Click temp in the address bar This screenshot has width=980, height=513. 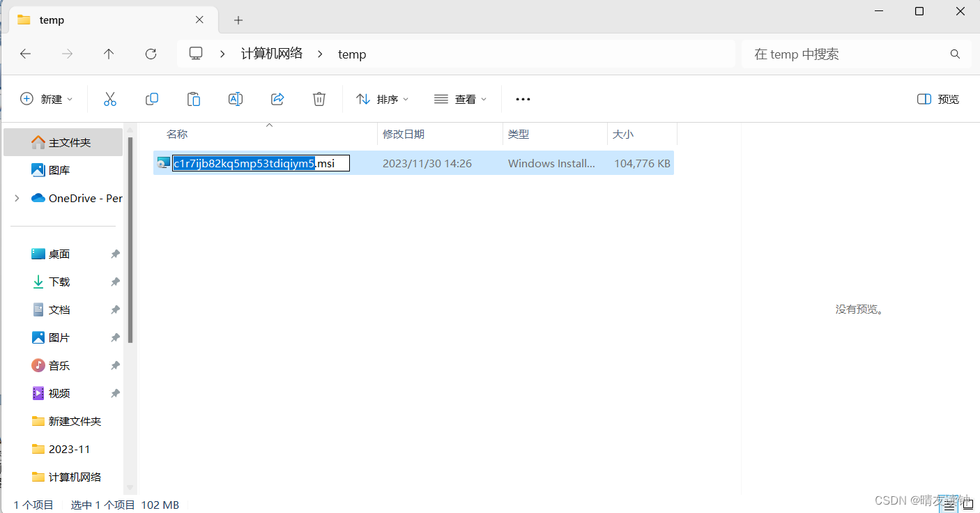(x=352, y=54)
